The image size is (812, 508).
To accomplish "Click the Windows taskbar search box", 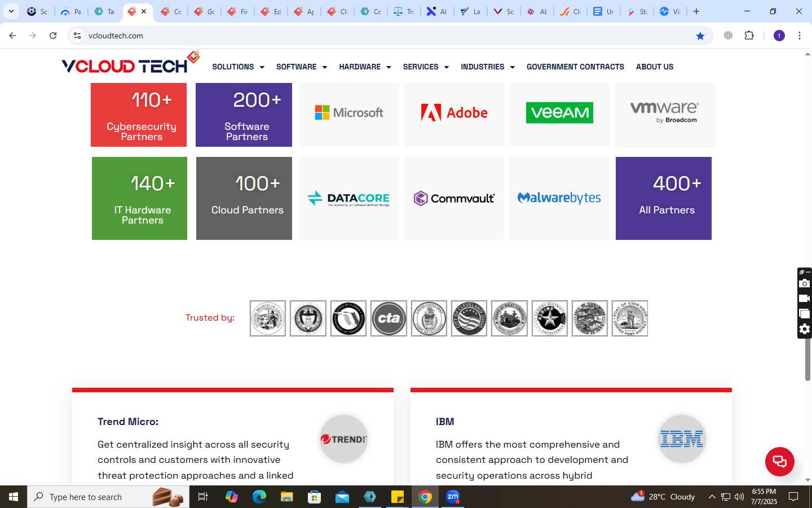I will [108, 497].
